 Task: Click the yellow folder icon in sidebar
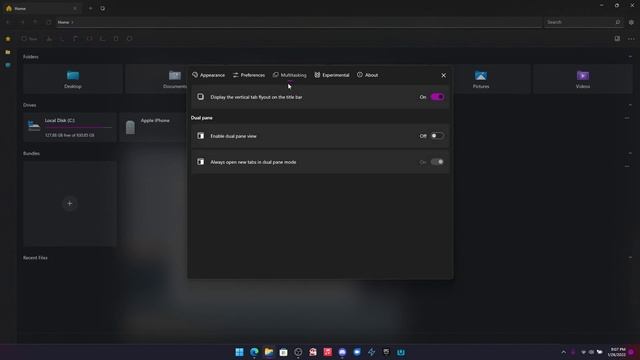pyautogui.click(x=8, y=52)
